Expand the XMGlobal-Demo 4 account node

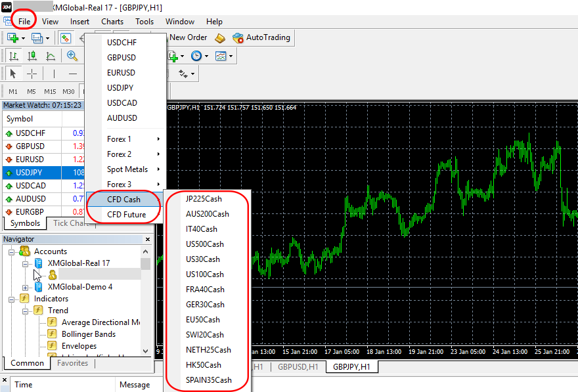tap(25, 288)
